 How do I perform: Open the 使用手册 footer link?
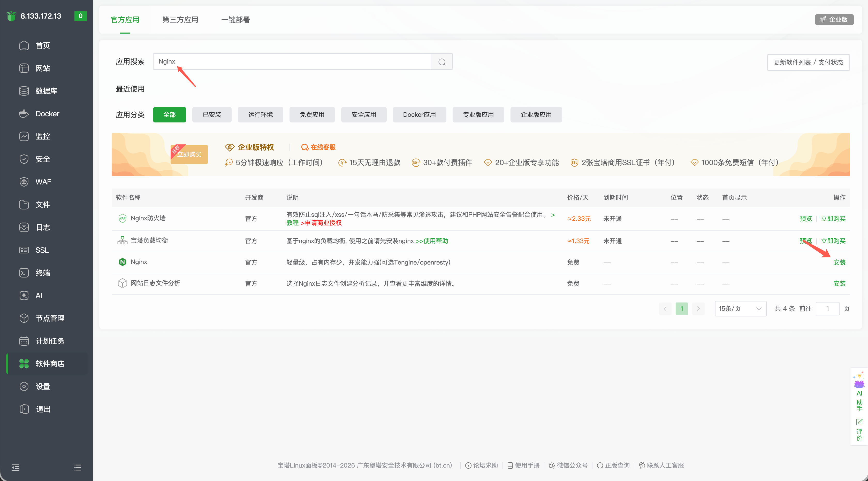coord(523,465)
